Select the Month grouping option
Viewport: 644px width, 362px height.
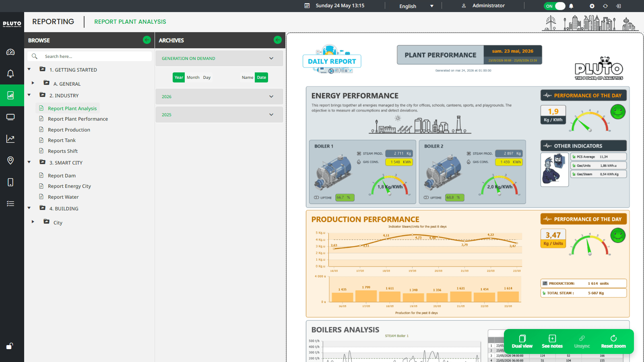[193, 77]
